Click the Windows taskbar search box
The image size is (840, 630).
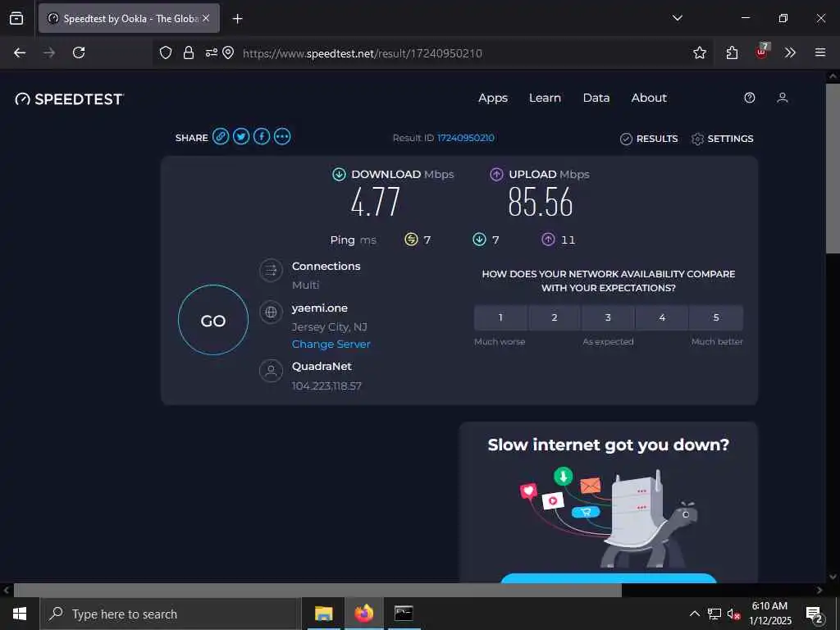coord(171,614)
